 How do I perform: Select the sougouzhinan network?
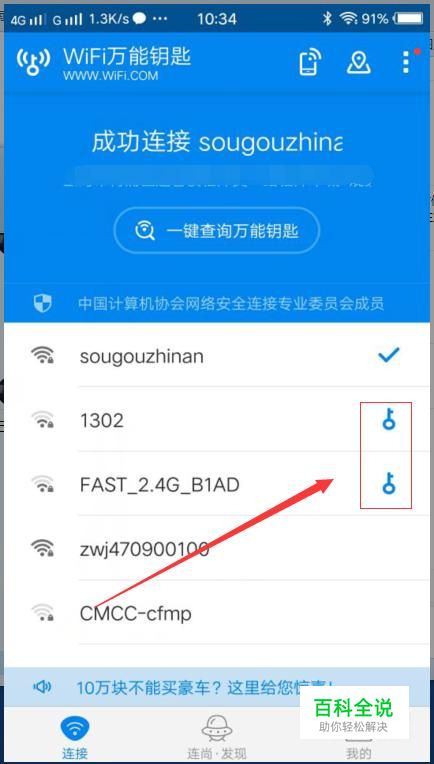pyautogui.click(x=217, y=355)
